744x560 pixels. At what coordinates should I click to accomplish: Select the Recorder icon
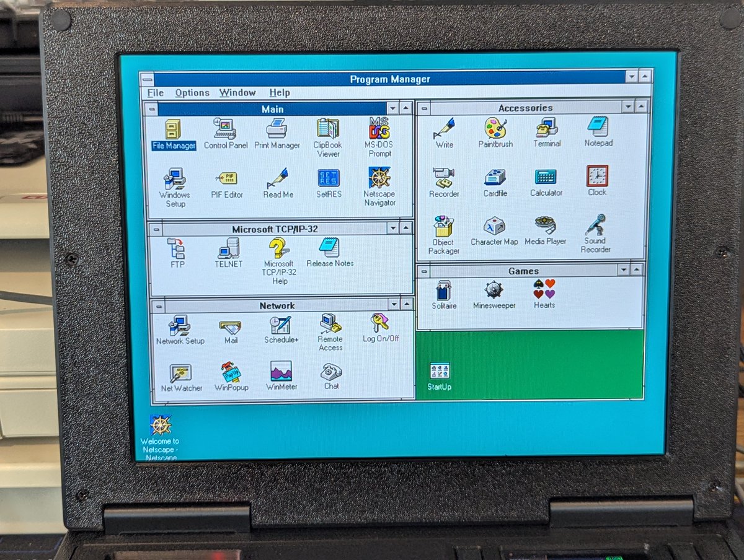click(444, 177)
